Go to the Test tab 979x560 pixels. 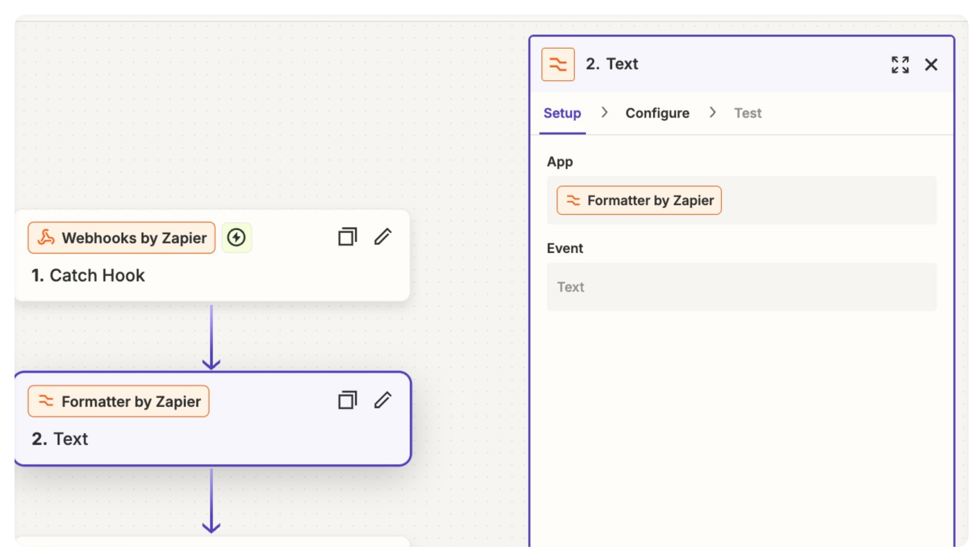(747, 113)
